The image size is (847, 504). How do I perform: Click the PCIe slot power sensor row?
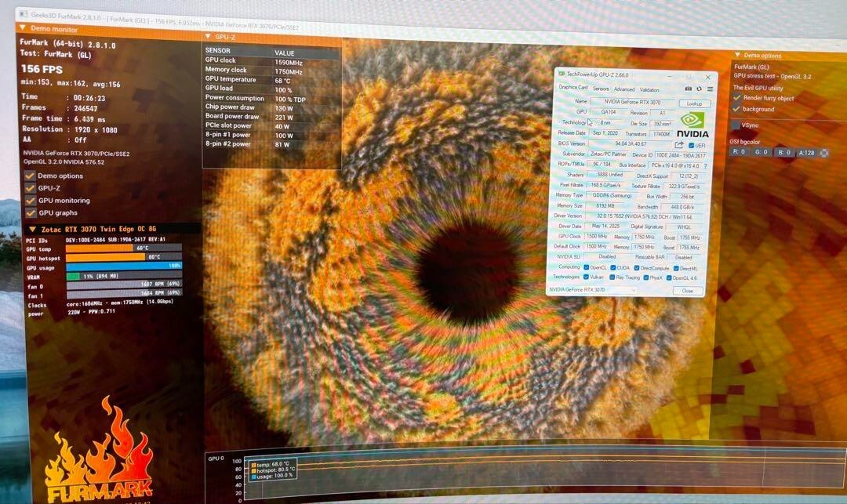coord(271,125)
